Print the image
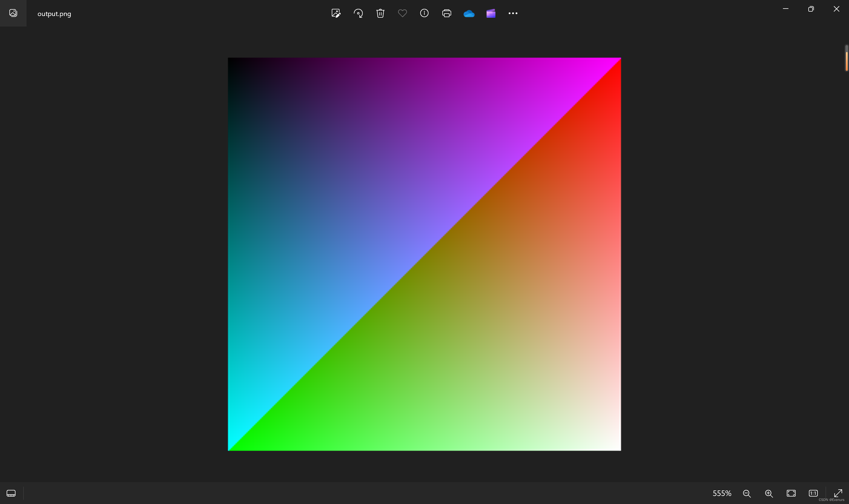Viewport: 849px width, 504px height. pyautogui.click(x=446, y=13)
